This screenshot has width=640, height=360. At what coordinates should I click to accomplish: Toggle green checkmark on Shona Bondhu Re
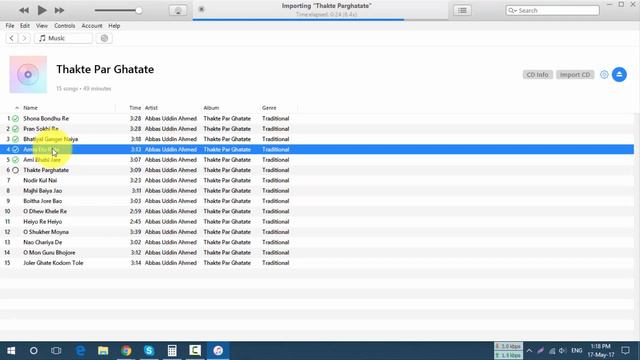[16, 119]
